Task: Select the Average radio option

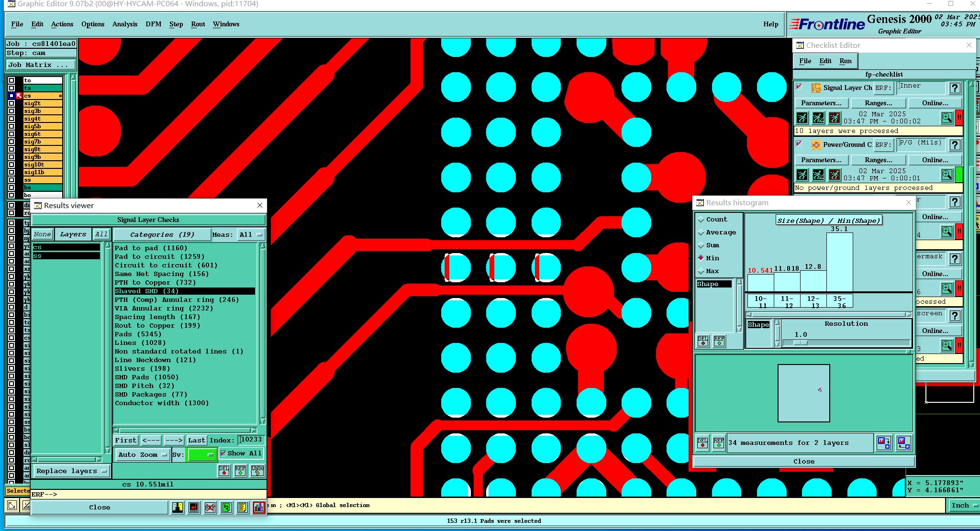Action: [702, 232]
